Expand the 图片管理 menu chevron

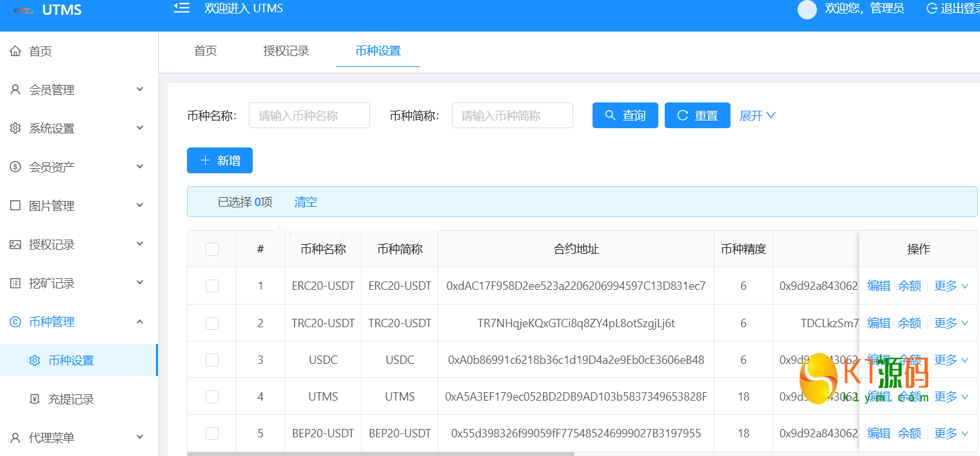pos(140,205)
